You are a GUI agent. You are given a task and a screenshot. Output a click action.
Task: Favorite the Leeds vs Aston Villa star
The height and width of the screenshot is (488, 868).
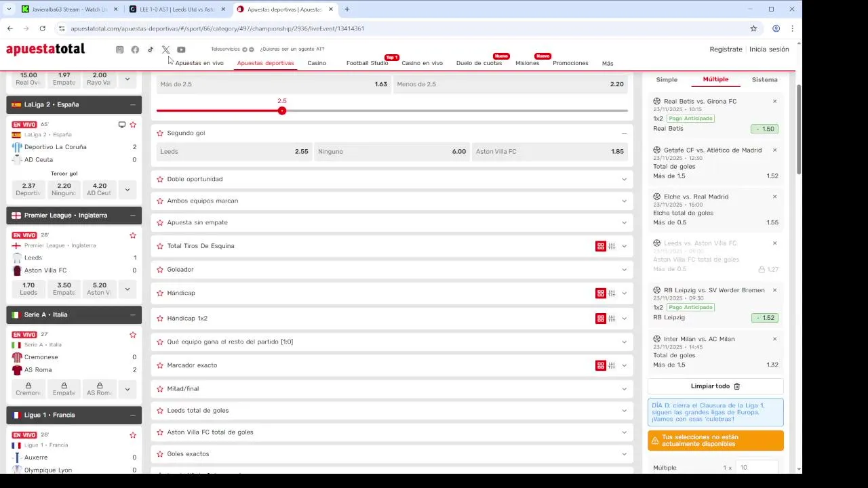pyautogui.click(x=133, y=235)
